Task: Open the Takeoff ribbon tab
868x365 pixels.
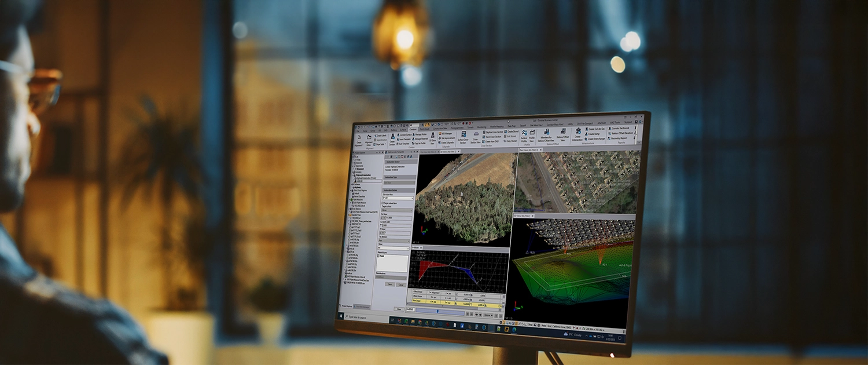Action: point(523,125)
